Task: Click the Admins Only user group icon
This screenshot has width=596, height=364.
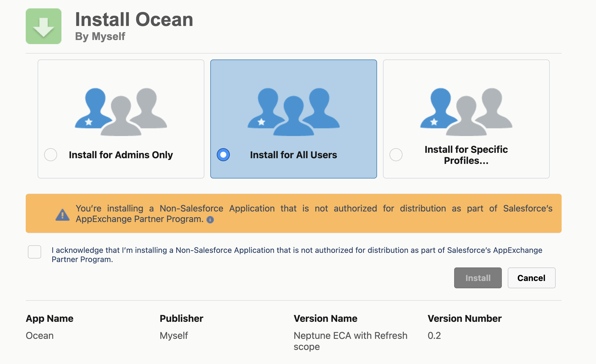Action: (121, 111)
